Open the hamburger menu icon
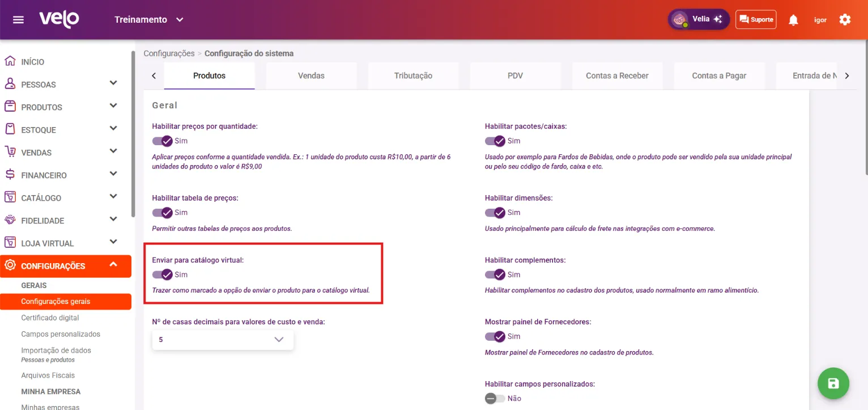868x410 pixels. pos(18,20)
